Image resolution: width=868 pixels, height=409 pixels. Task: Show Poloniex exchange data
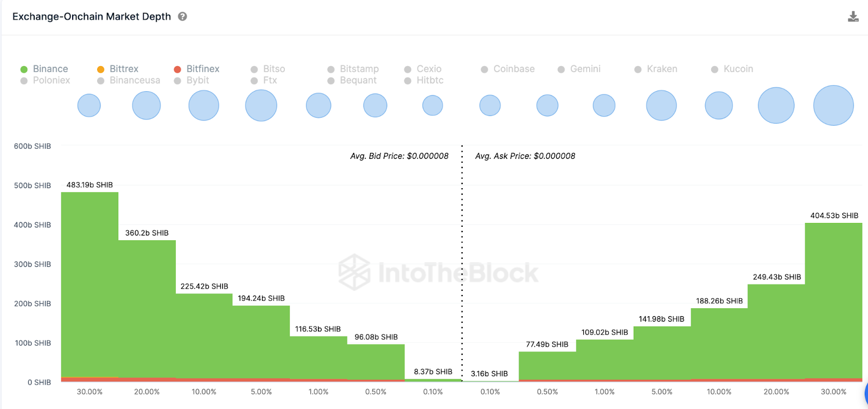tap(51, 80)
